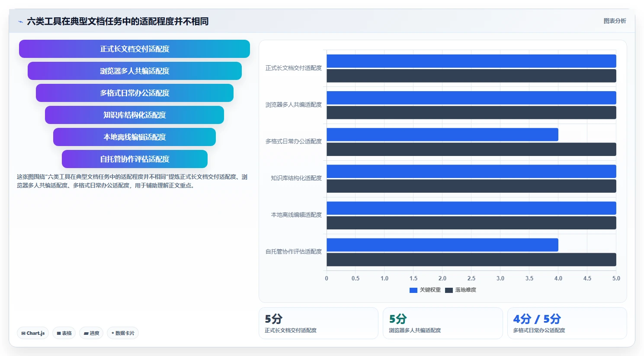Click the blue 关键权重 legend swatch
The height and width of the screenshot is (356, 644).
click(413, 290)
